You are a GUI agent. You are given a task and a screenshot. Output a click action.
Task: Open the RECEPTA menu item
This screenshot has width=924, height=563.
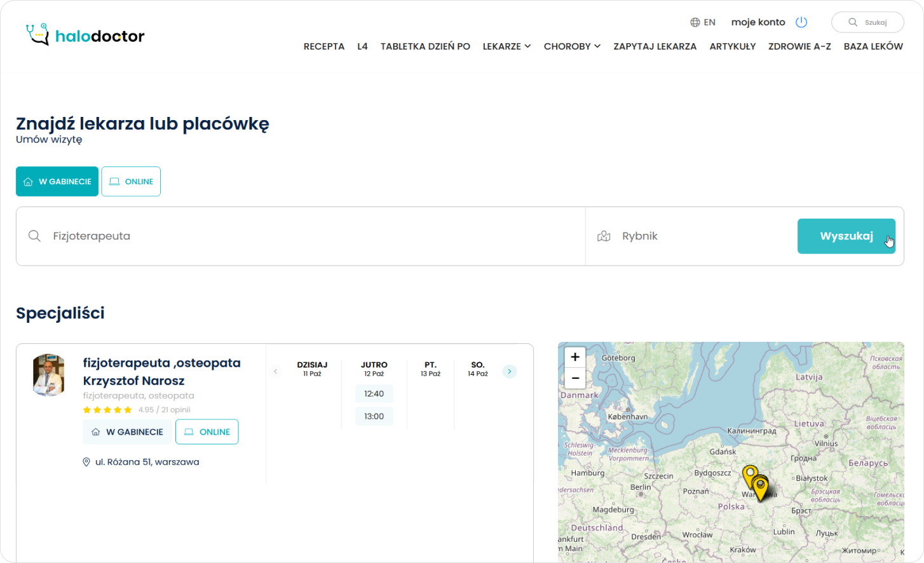click(324, 46)
